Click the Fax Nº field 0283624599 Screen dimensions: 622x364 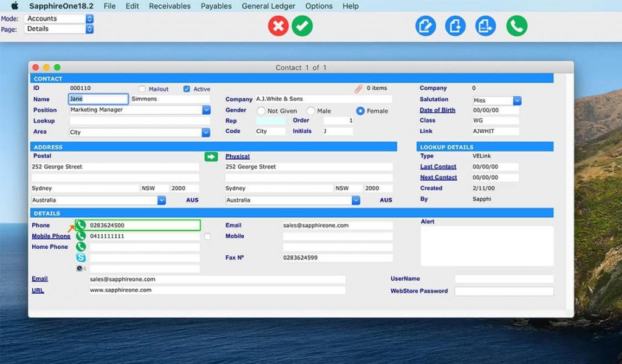pos(338,258)
